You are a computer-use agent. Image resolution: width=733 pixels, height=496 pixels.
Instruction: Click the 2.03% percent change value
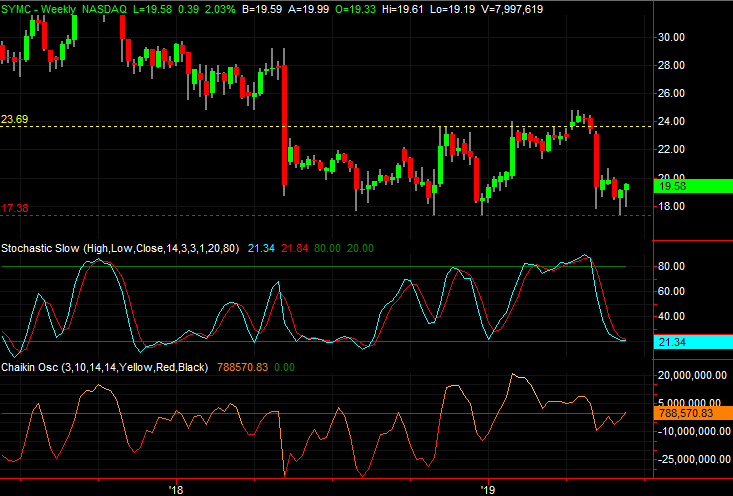[220, 9]
